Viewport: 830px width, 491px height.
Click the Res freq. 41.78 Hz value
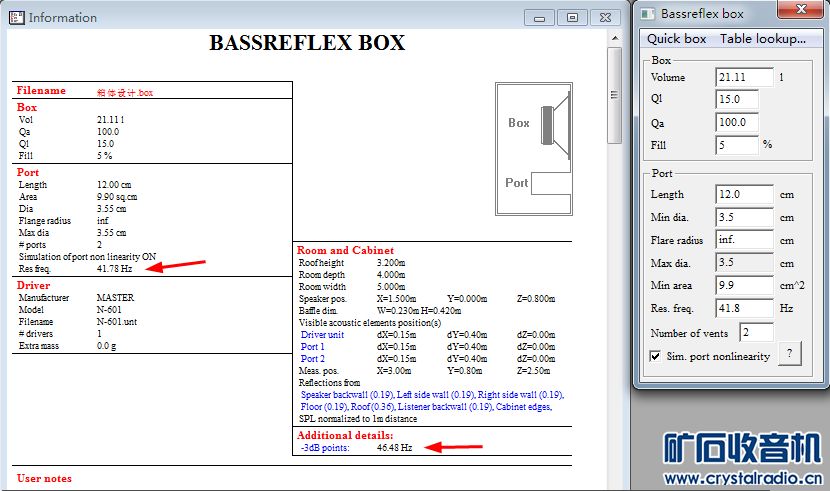tap(114, 269)
